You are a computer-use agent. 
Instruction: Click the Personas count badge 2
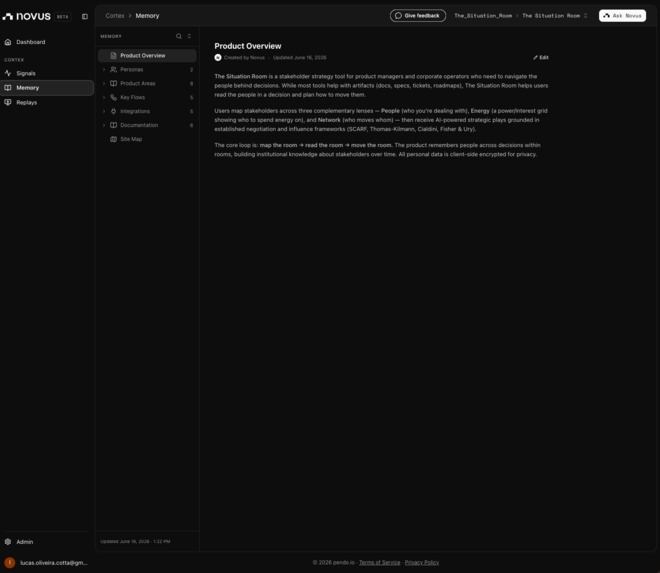click(x=192, y=69)
